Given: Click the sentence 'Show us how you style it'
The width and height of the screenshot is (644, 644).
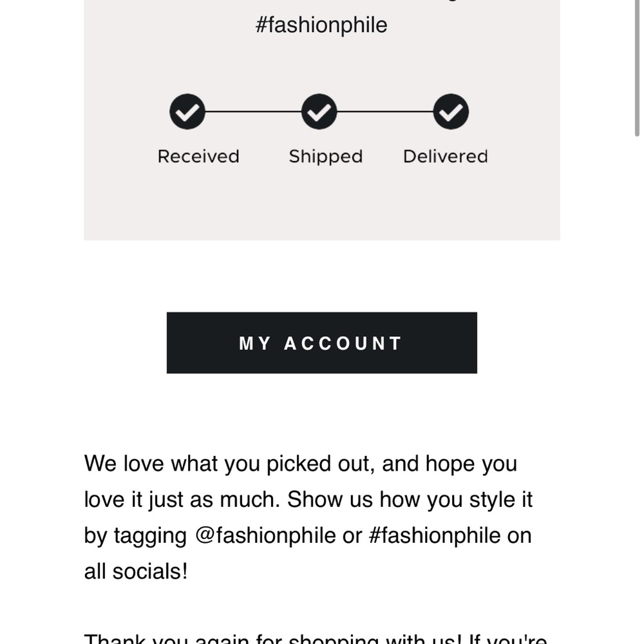Looking at the screenshot, I should point(410,500).
